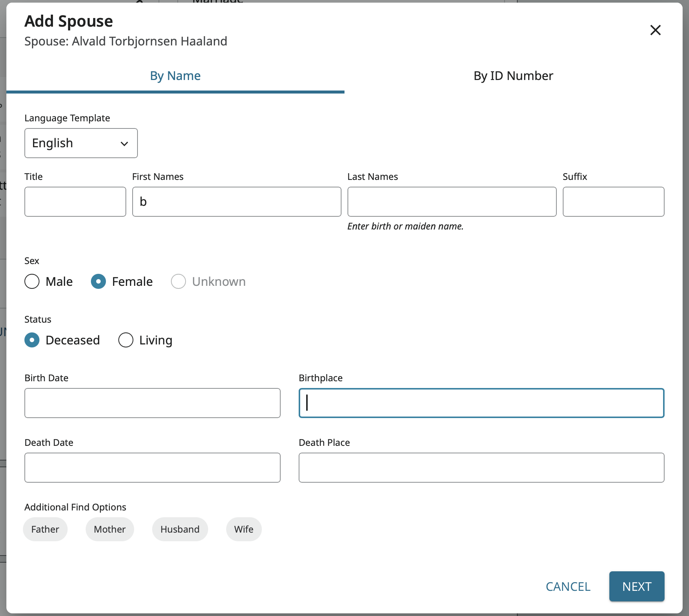
Task: Set status to Living
Action: point(126,340)
